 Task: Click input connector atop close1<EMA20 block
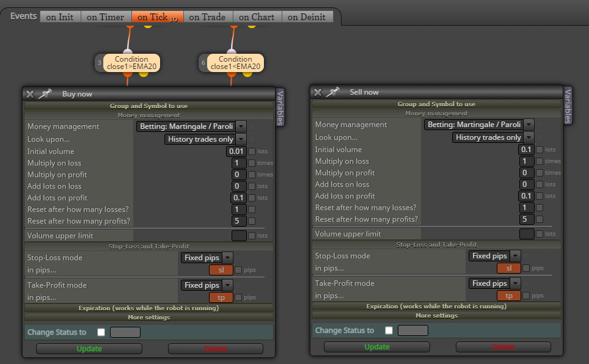(232, 51)
